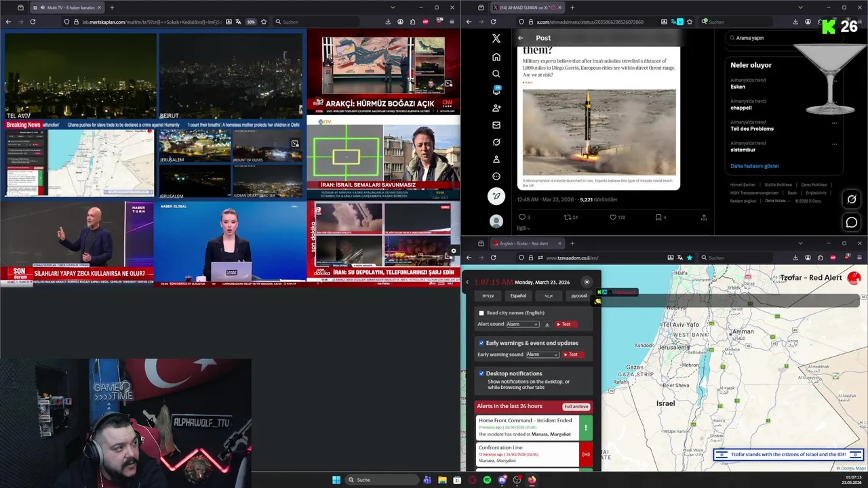Open Windows Start menu on taskbar
Screen dimensions: 868x488
click(x=336, y=480)
